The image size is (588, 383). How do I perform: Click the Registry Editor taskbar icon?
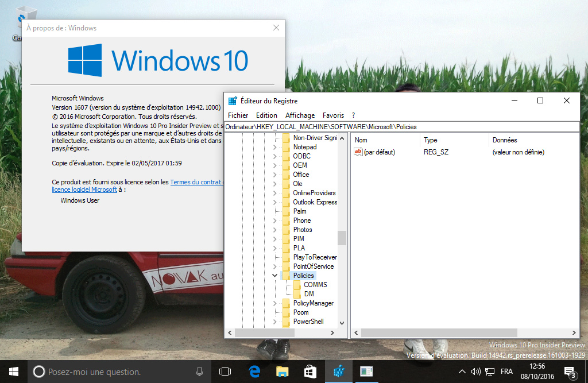tap(339, 372)
